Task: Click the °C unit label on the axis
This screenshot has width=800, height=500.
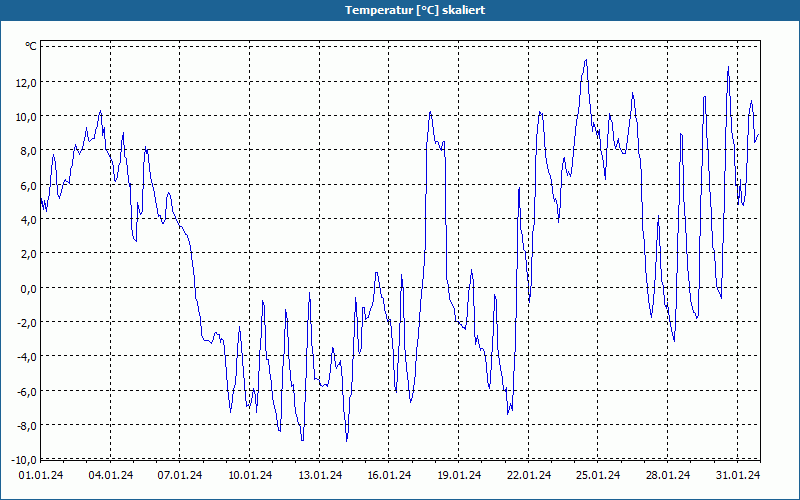Action: [x=31, y=46]
